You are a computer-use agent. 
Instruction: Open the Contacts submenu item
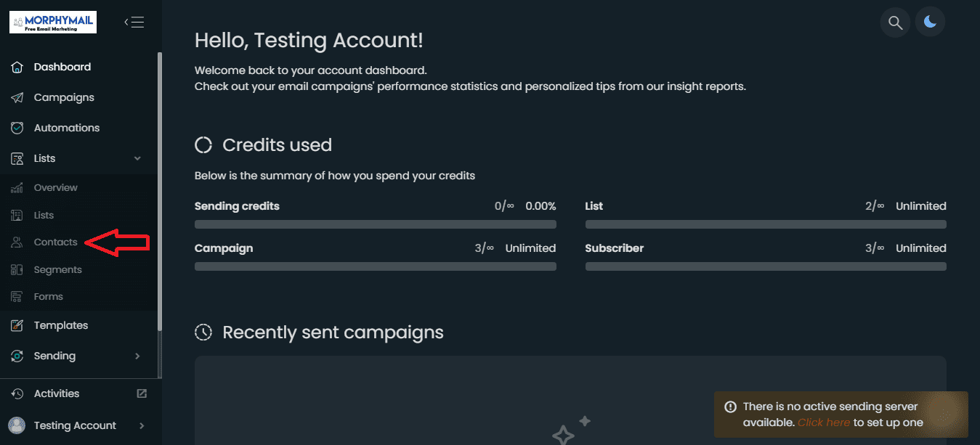pyautogui.click(x=55, y=242)
